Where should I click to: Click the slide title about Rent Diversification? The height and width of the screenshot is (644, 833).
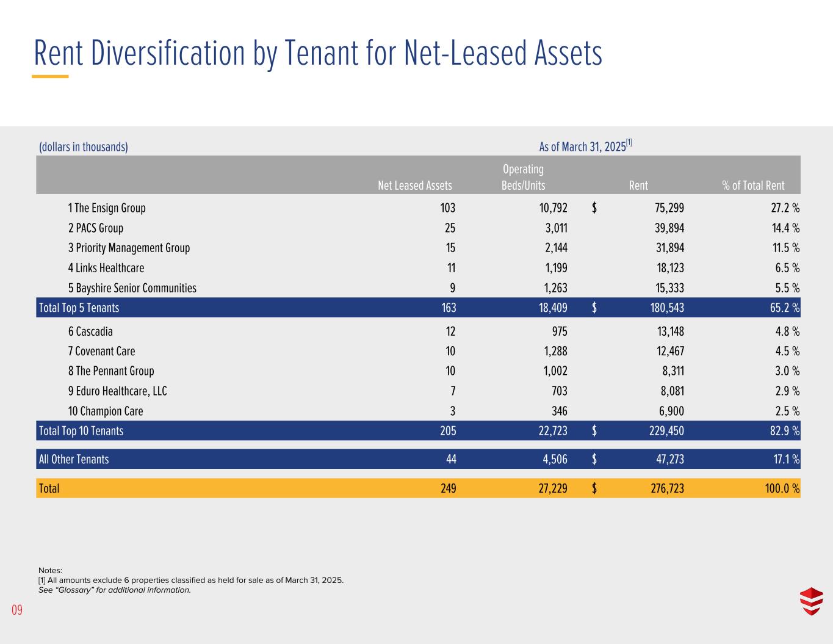[318, 53]
